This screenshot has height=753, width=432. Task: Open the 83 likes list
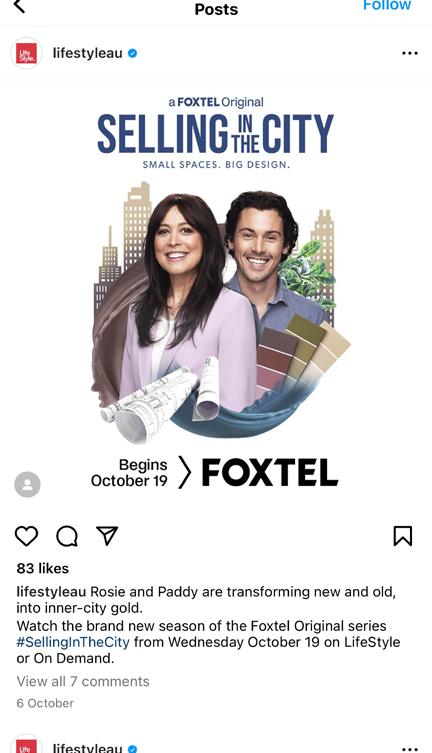coord(43,569)
